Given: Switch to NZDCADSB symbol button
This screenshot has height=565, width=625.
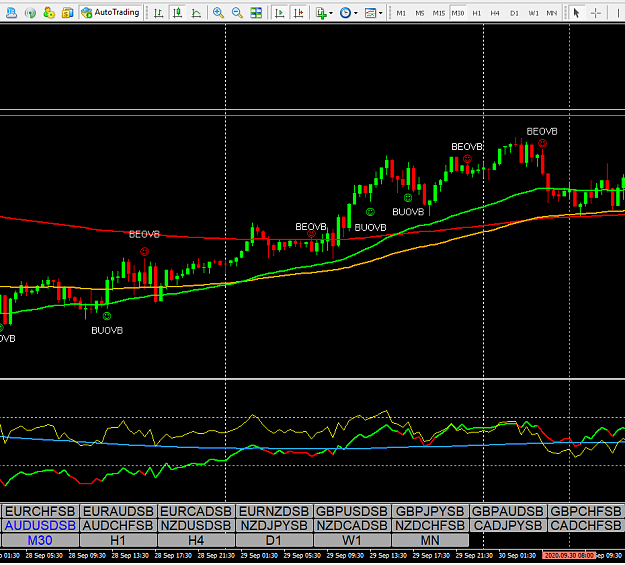Looking at the screenshot, I should pyautogui.click(x=352, y=526).
